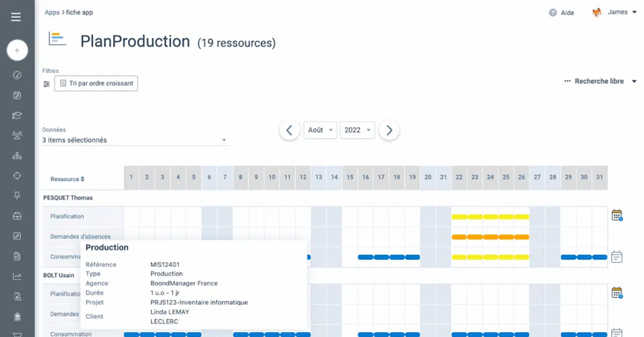Click the round plus create button

pyautogui.click(x=17, y=50)
